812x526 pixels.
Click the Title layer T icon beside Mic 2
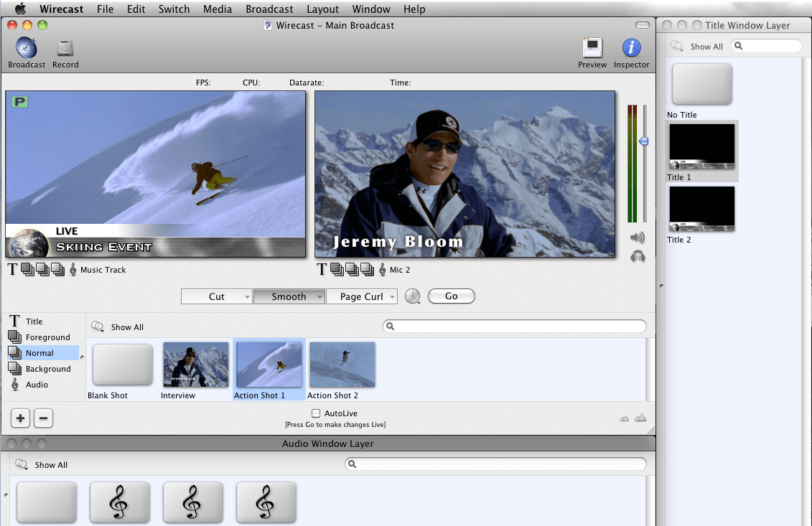pyautogui.click(x=322, y=269)
